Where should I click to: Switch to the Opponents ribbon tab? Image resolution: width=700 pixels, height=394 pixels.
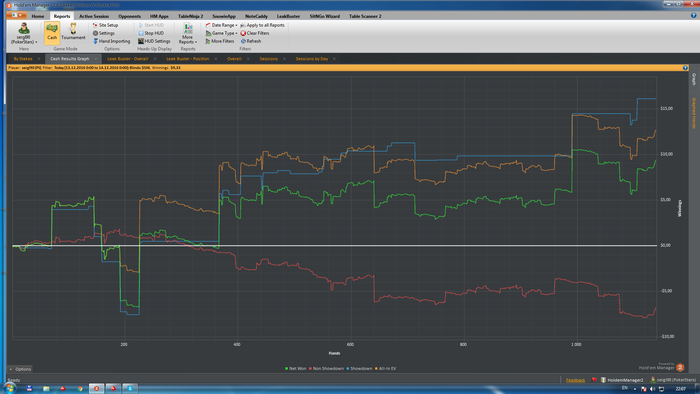(x=129, y=16)
